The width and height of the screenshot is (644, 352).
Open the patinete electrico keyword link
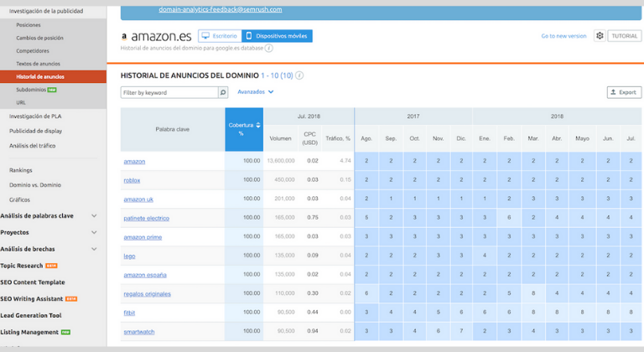146,218
